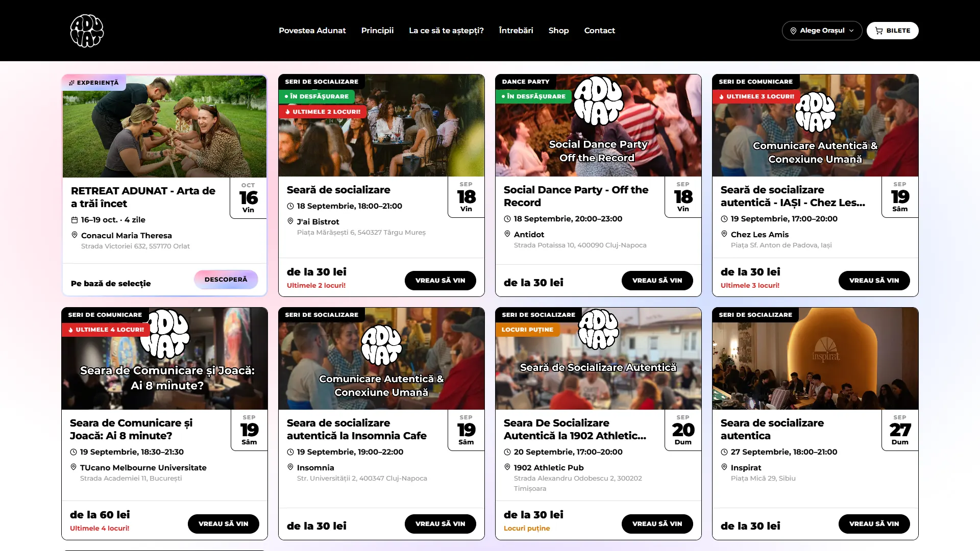
Task: Click VREAU SĂ VIN for Insomnia Cafe event
Action: [x=440, y=524]
